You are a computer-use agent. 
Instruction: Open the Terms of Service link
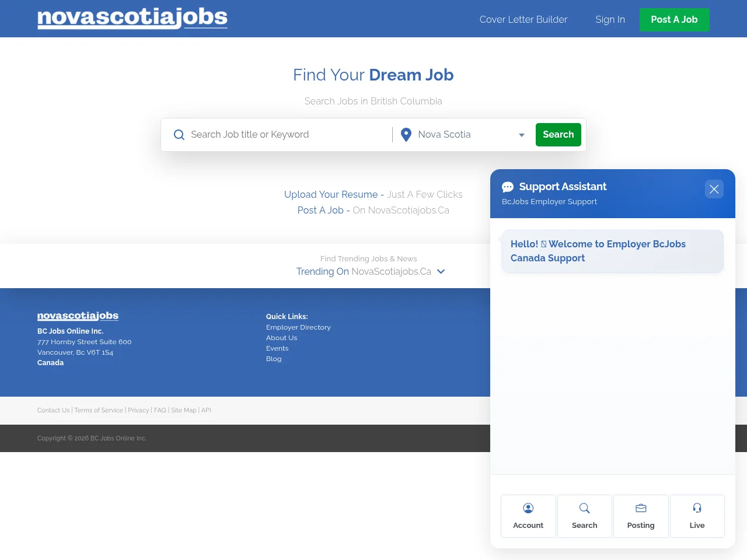point(99,410)
